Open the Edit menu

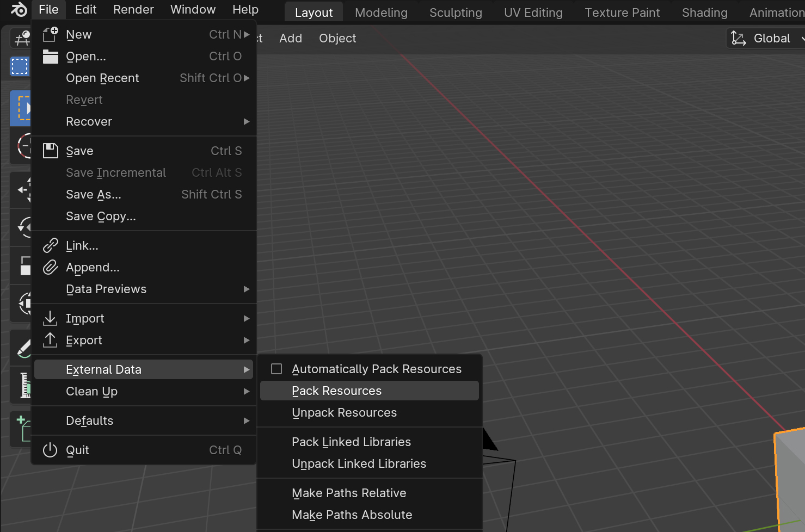[86, 9]
